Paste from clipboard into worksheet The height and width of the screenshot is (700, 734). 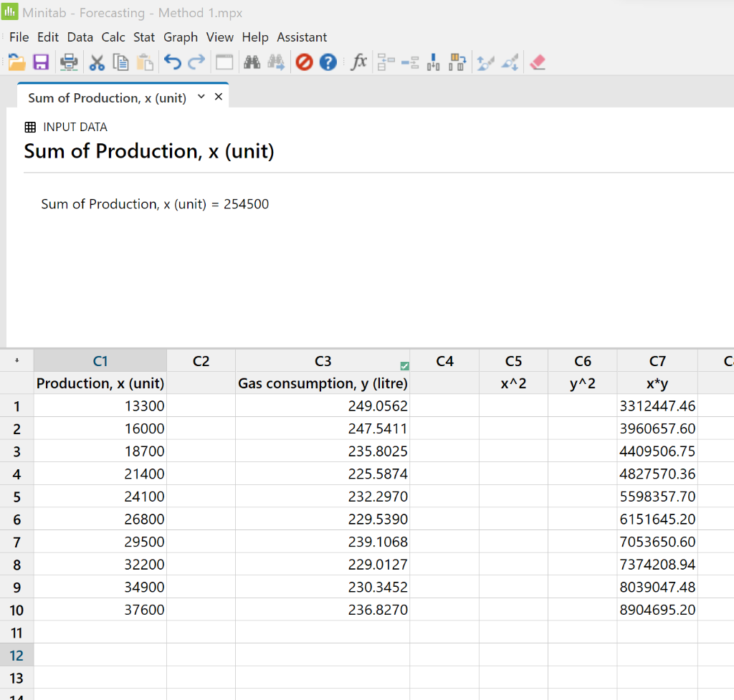[x=146, y=62]
